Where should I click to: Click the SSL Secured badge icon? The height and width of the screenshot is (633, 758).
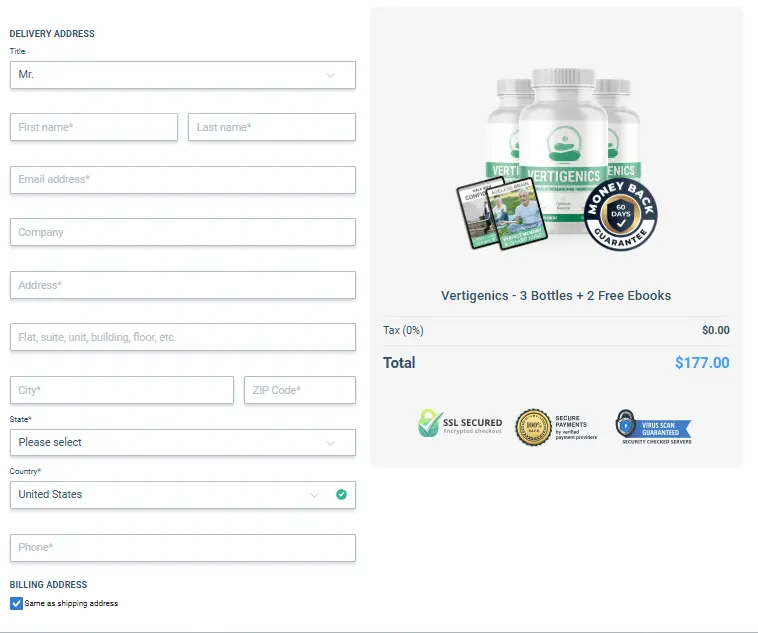click(430, 424)
